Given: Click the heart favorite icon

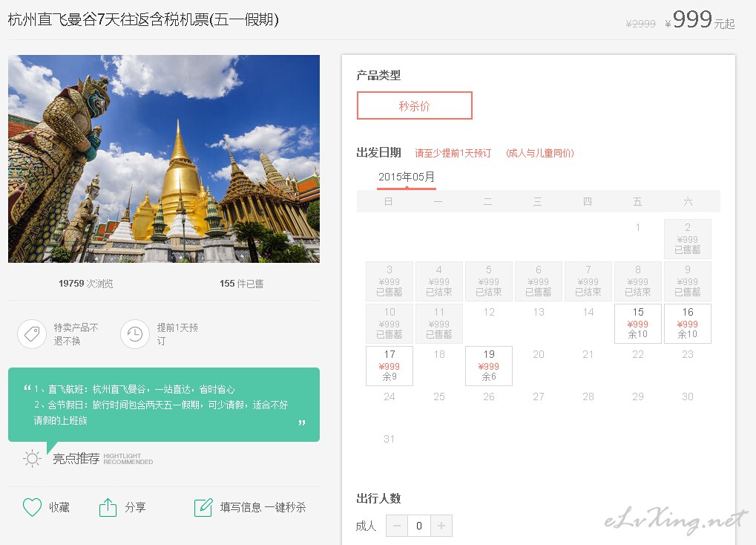Looking at the screenshot, I should [32, 507].
